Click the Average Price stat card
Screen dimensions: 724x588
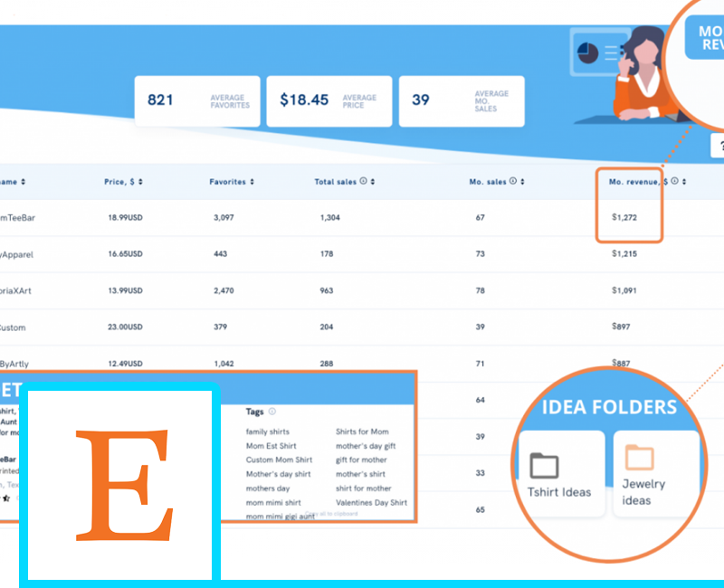(329, 100)
